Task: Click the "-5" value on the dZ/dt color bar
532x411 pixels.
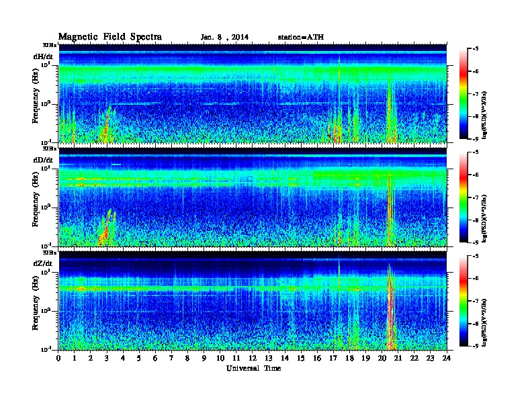Action: coord(476,256)
